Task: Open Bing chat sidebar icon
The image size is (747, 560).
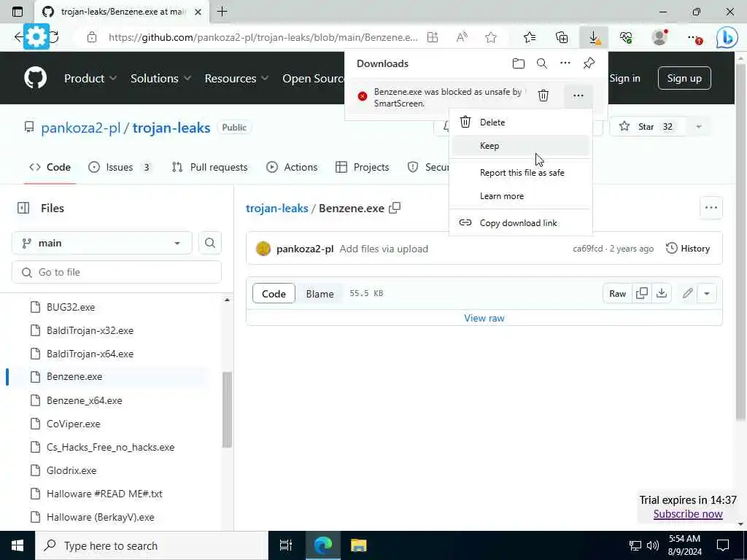Action: [x=727, y=38]
